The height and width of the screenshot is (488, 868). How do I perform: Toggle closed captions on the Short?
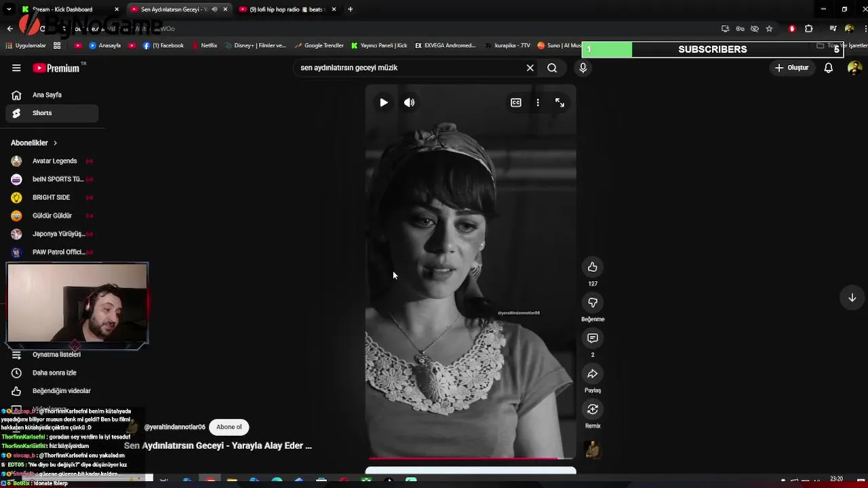tap(516, 102)
